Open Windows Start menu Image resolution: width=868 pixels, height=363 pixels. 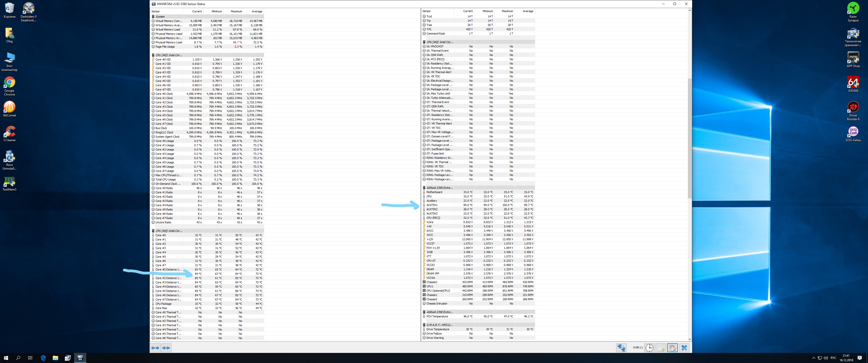pyautogui.click(x=6, y=358)
